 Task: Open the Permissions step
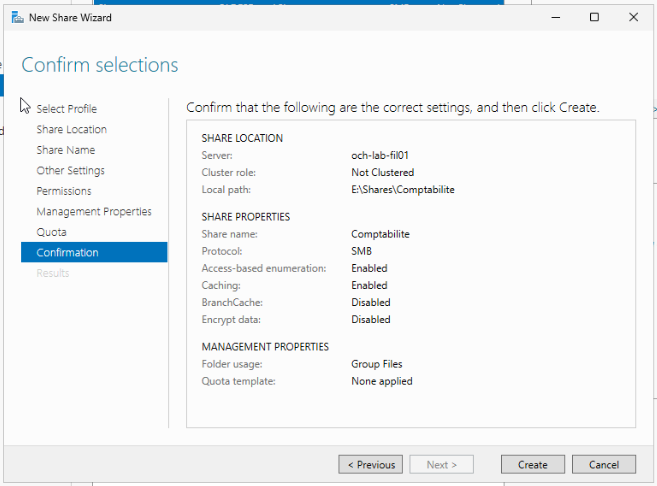click(64, 191)
